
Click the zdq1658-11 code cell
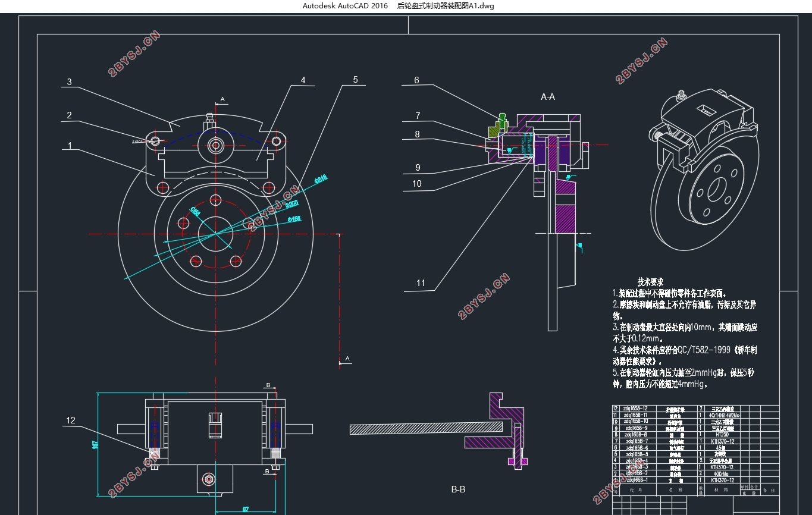coord(638,415)
